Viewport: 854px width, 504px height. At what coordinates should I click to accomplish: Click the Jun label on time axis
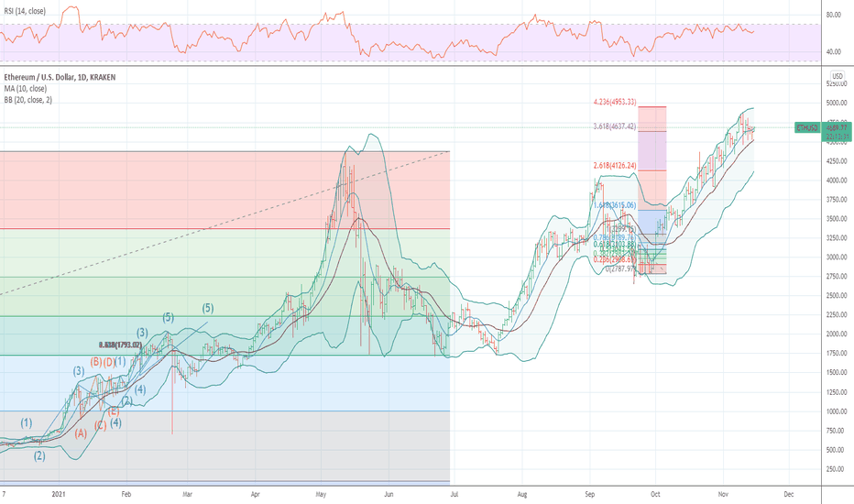(389, 495)
